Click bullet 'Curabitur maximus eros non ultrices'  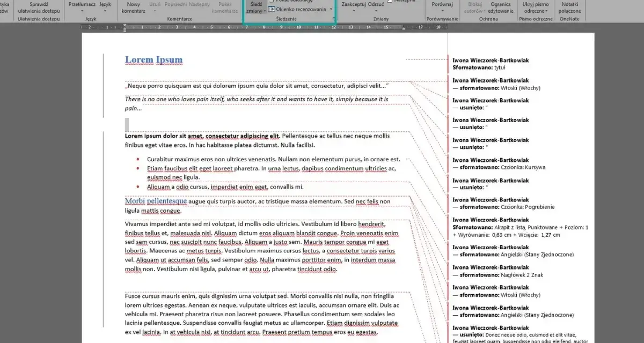274,159
